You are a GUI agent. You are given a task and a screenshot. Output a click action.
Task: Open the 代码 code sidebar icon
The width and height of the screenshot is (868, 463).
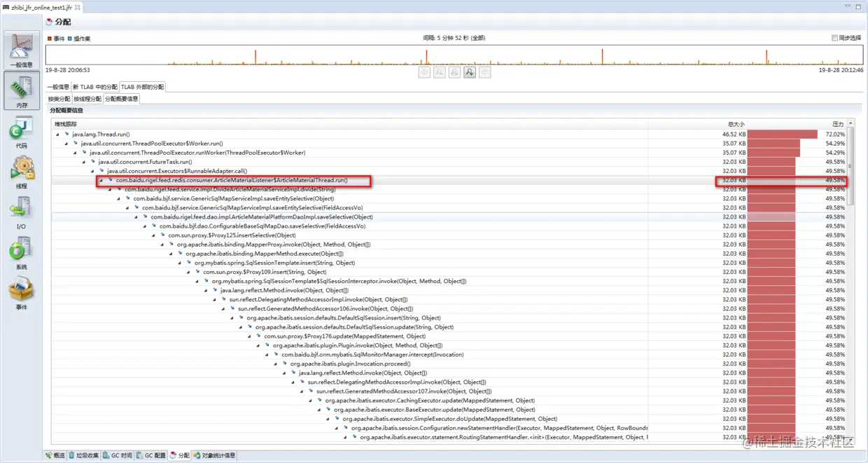click(21, 133)
